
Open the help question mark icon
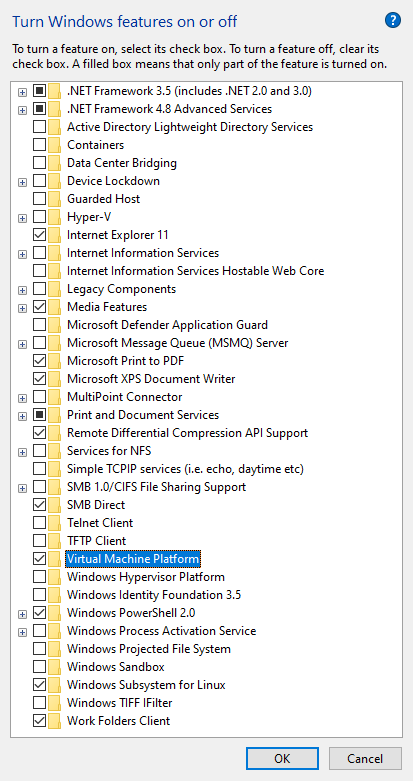pos(393,20)
